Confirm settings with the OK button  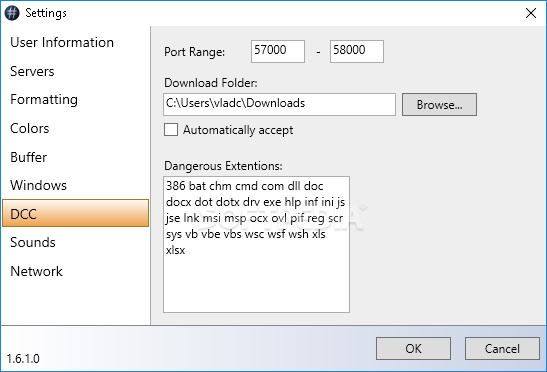tap(413, 348)
